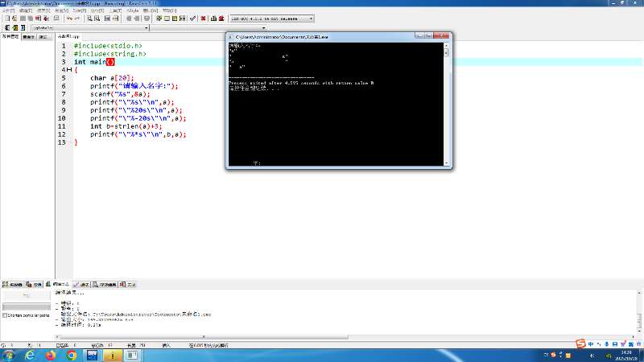
Task: Click the compile log horizontal scrollbar
Action: pyautogui.click(x=204, y=337)
